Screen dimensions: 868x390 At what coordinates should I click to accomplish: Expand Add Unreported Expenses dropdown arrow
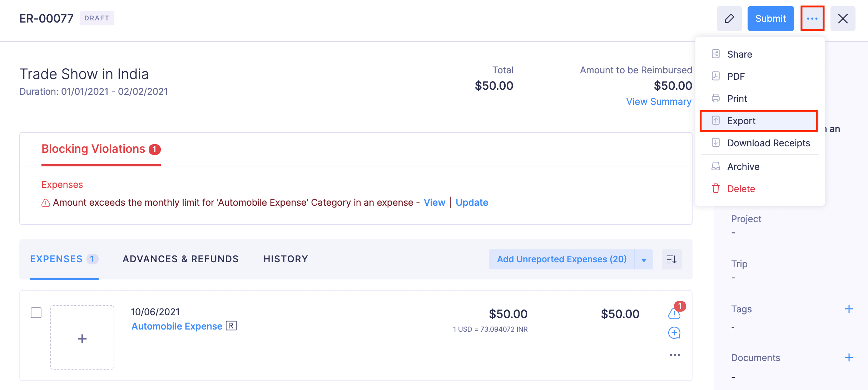[644, 260]
